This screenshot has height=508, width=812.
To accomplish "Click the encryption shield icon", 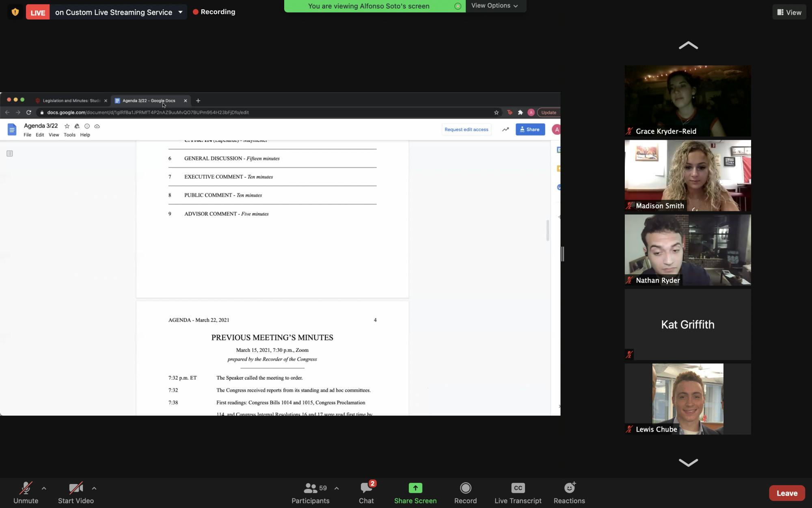I will [15, 12].
